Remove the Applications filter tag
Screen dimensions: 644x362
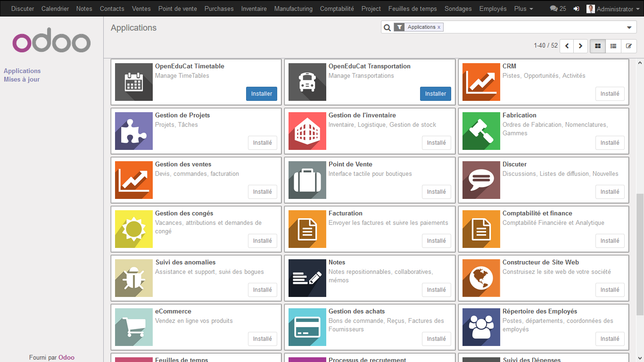click(439, 27)
